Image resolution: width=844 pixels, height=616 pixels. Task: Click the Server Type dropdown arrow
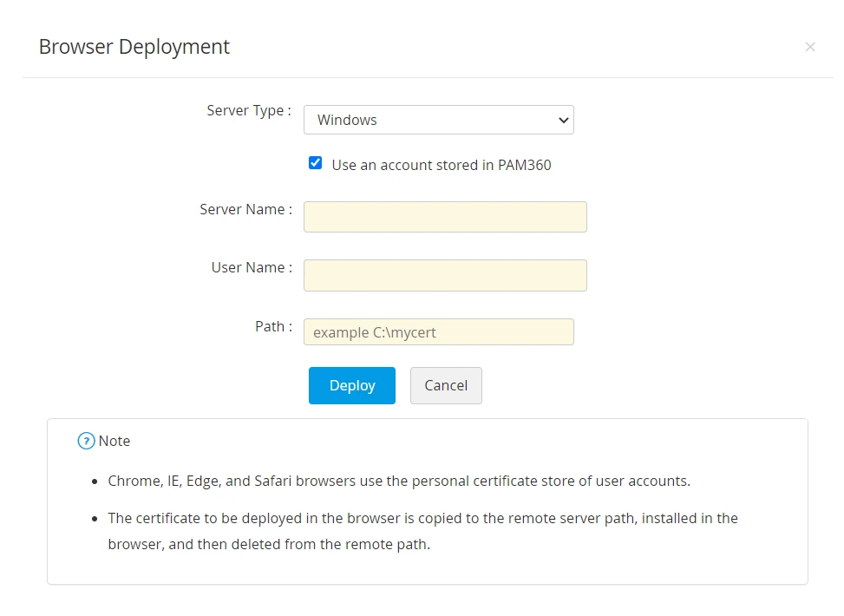click(x=564, y=120)
